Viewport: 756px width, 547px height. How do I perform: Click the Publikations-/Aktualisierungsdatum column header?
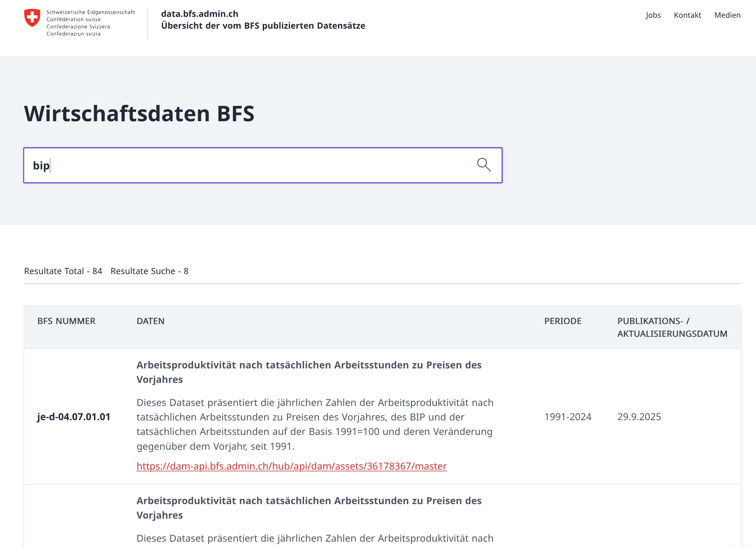pyautogui.click(x=672, y=327)
